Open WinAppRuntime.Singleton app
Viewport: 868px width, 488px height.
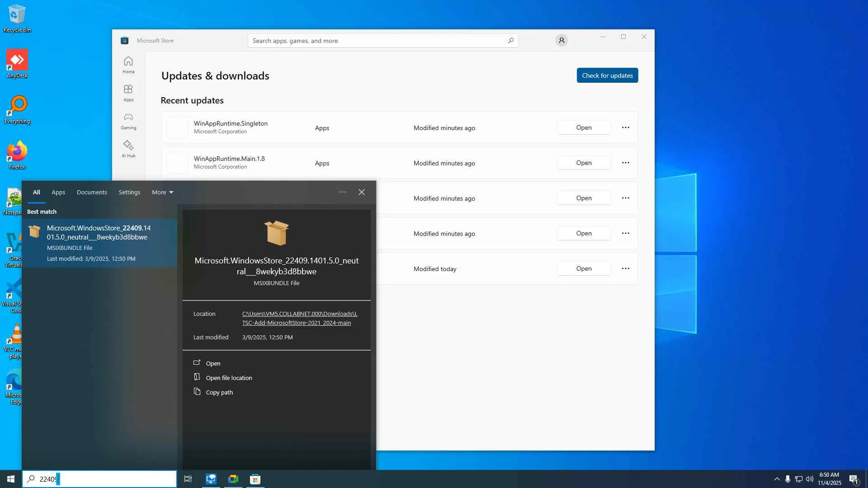(583, 128)
